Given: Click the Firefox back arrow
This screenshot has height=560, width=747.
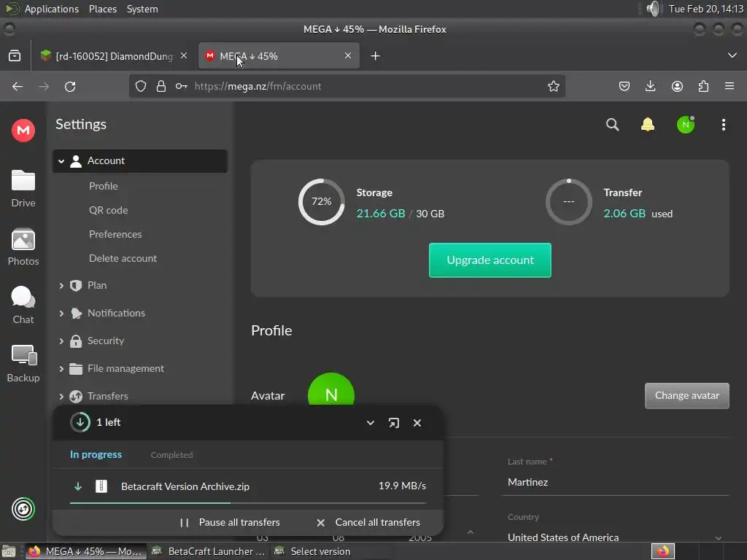Looking at the screenshot, I should 18,86.
